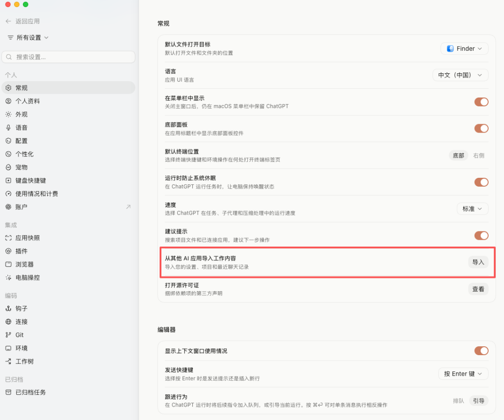This screenshot has height=420, width=504.
Task: Select 底部 for default terminal position
Action: 458,155
